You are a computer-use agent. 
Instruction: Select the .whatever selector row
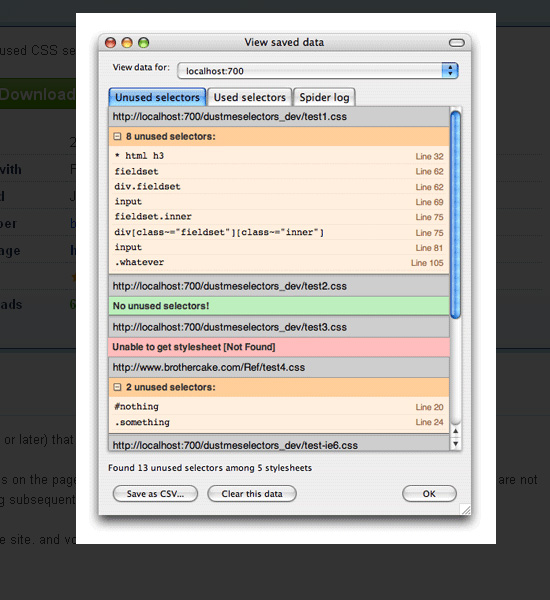279,262
